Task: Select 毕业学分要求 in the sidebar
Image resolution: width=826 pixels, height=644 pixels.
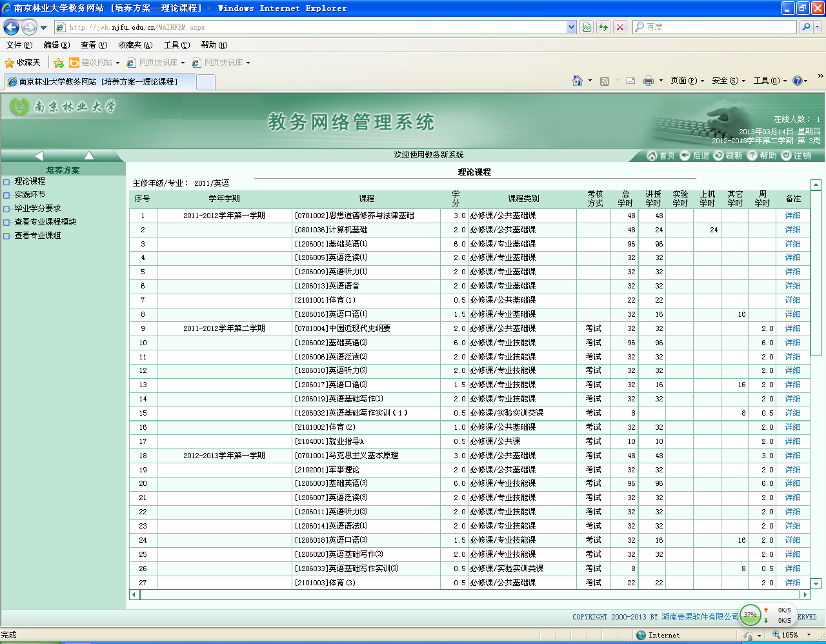Action: click(37, 208)
